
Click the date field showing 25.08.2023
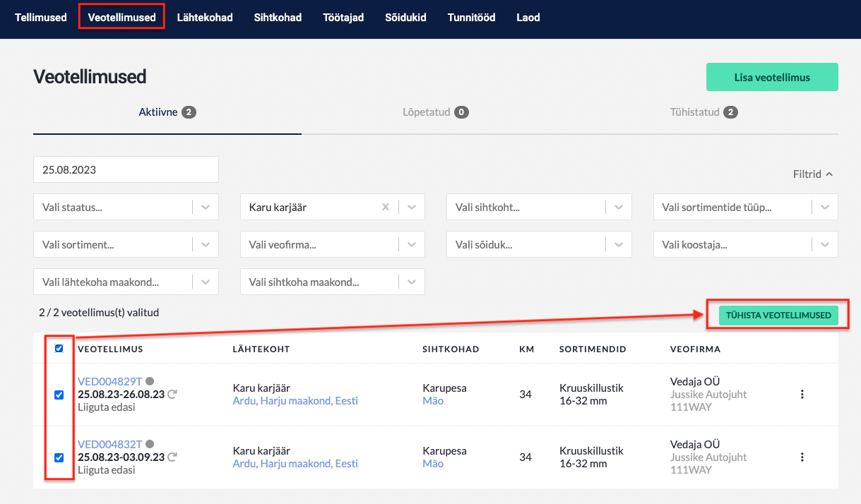126,169
